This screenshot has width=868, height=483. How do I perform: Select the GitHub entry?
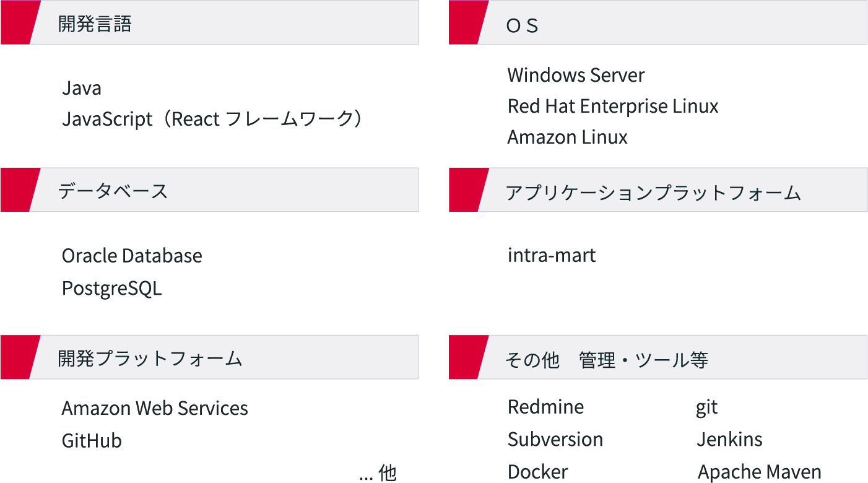[92, 441]
